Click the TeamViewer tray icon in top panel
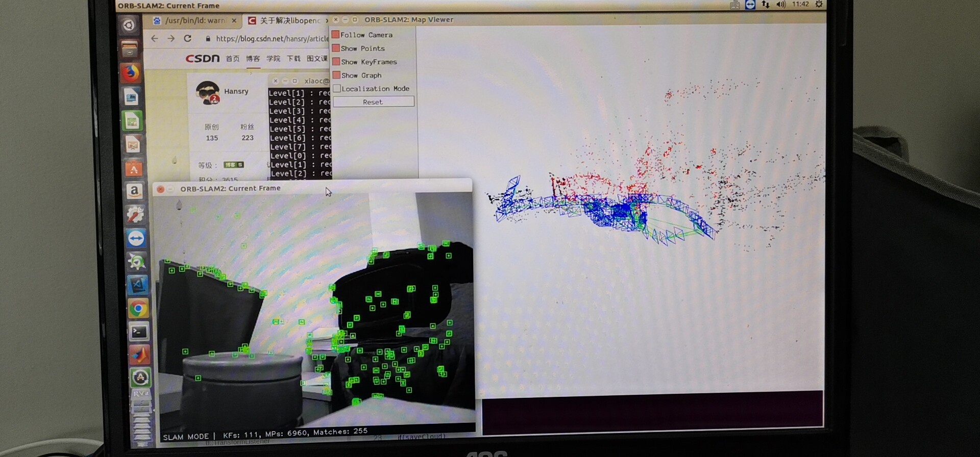The image size is (980, 457). (750, 5)
